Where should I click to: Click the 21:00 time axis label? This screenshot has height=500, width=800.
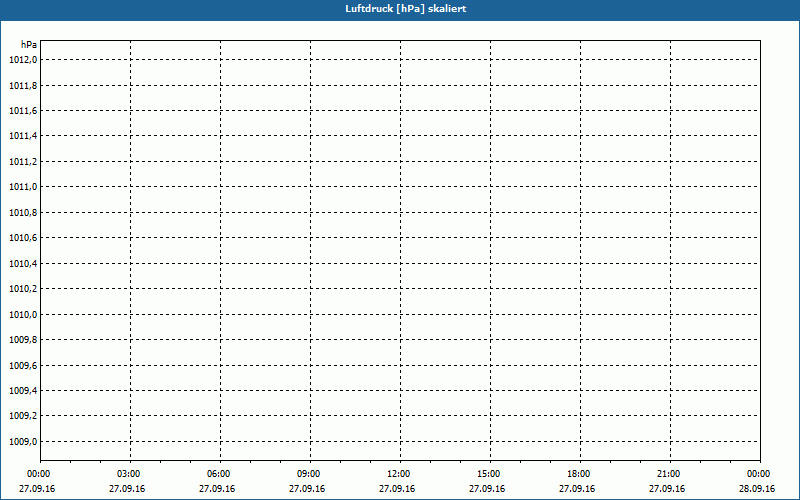coord(669,474)
